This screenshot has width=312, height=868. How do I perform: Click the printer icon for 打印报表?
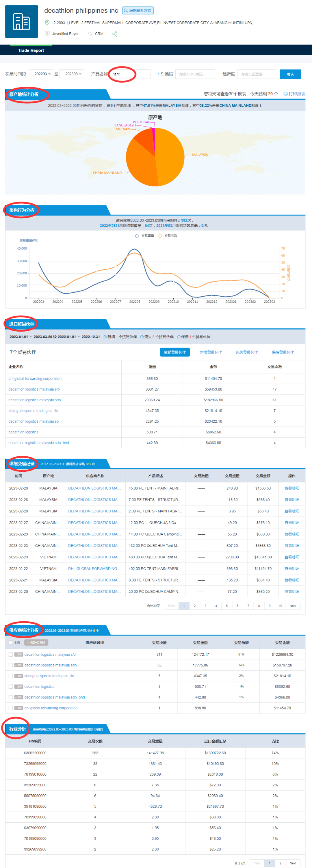click(x=285, y=94)
